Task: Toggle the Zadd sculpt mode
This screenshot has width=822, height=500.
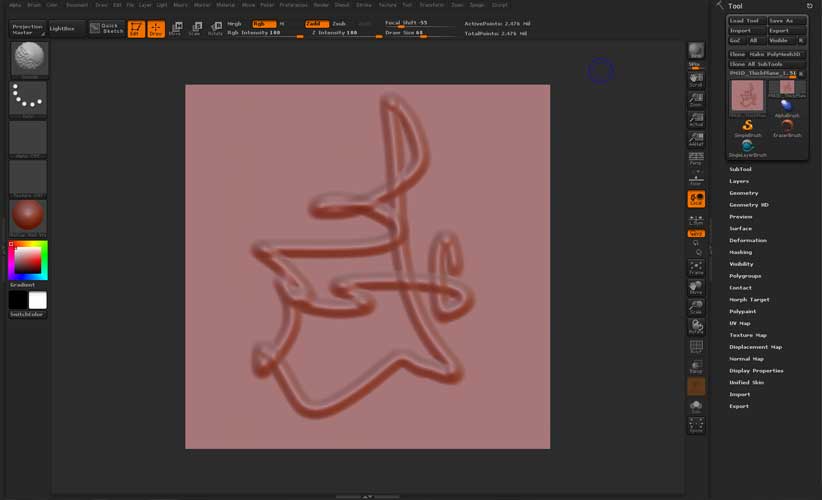Action: pyautogui.click(x=317, y=24)
